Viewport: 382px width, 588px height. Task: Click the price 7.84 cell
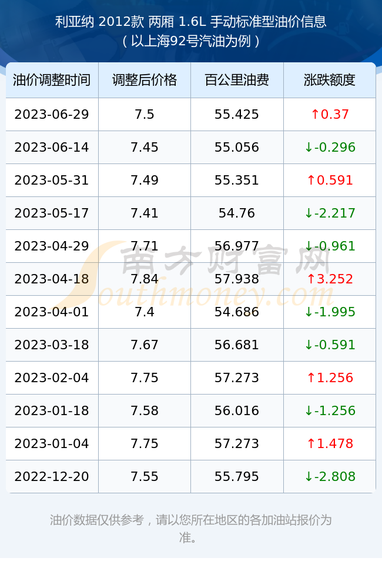pyautogui.click(x=145, y=279)
